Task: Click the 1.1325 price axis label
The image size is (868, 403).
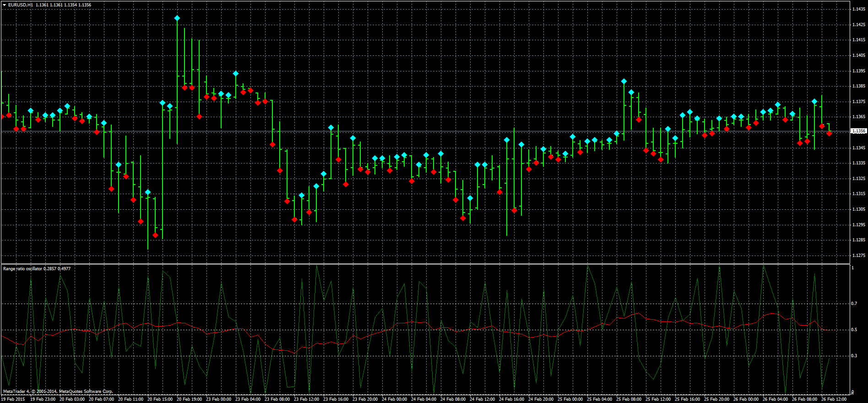Action: pos(858,179)
